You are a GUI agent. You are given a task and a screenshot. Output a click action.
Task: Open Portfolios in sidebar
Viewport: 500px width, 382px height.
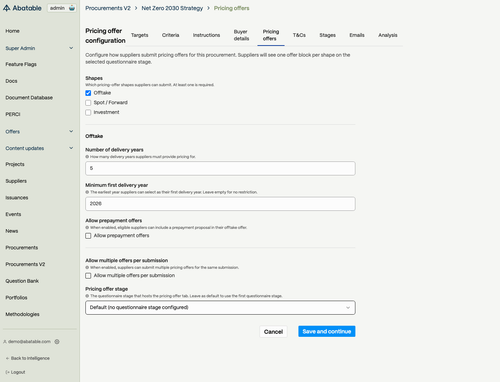(x=16, y=298)
